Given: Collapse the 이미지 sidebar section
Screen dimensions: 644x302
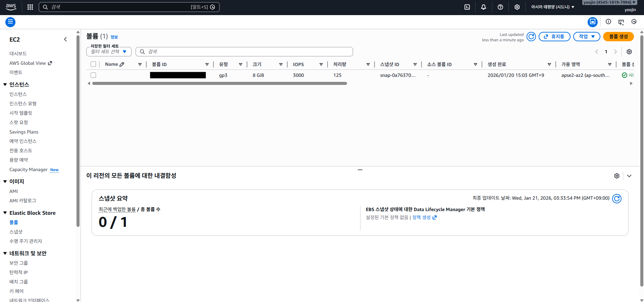Looking at the screenshot, I should (5, 182).
